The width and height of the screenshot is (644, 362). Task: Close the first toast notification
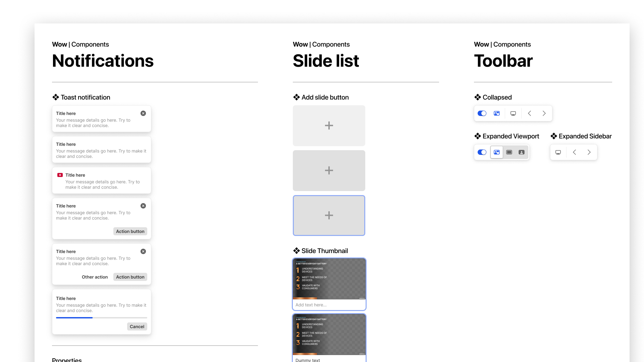click(143, 113)
